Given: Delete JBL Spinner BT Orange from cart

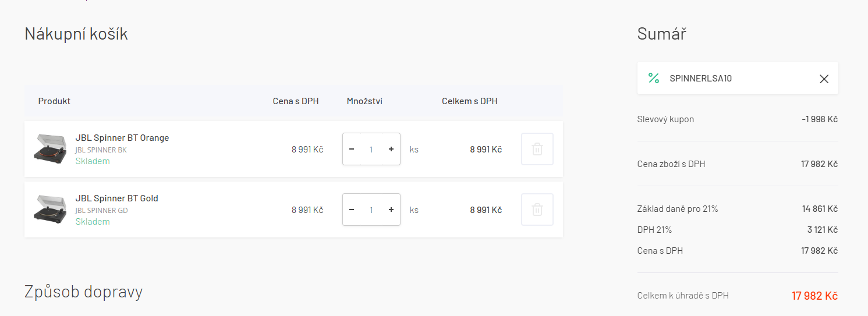Looking at the screenshot, I should click(537, 149).
